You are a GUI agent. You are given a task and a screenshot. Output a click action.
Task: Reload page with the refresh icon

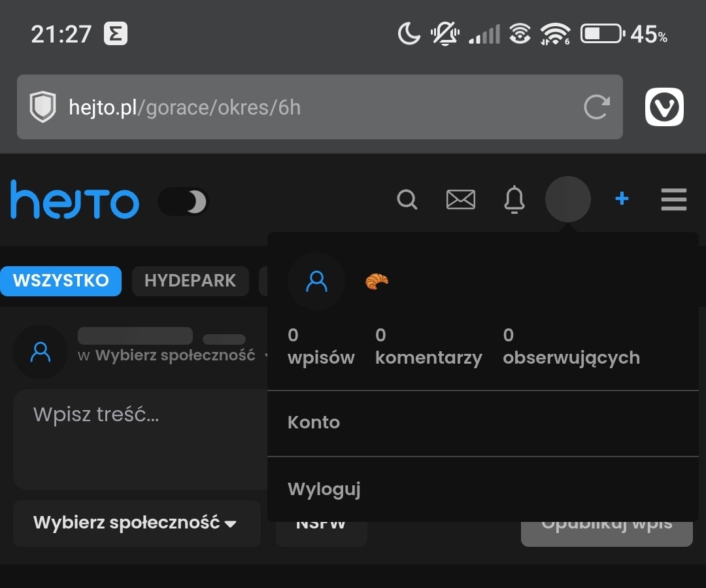coord(596,107)
